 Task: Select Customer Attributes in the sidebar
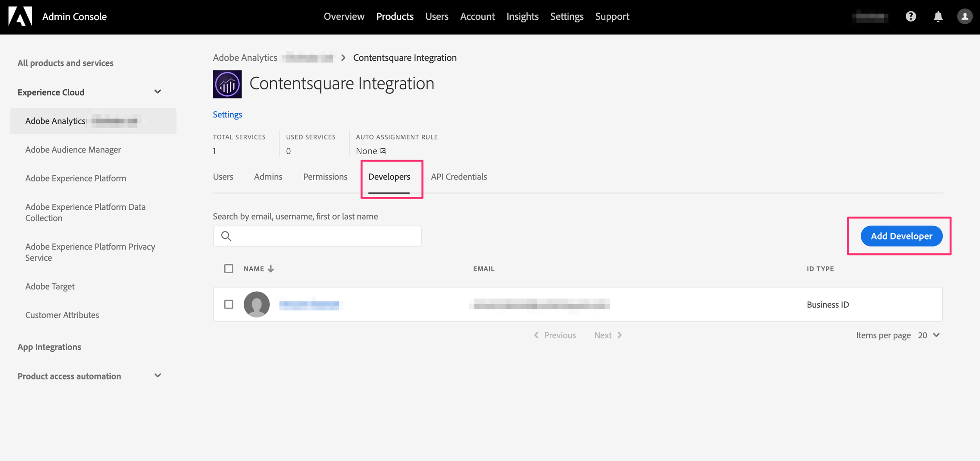[62, 315]
